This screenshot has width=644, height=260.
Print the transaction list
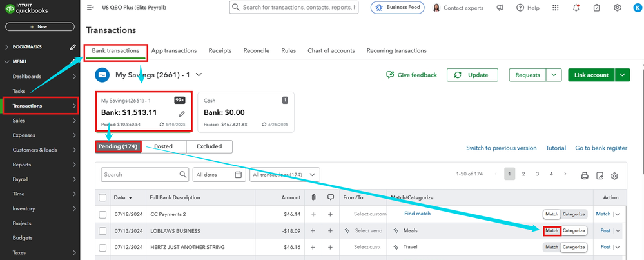(x=585, y=175)
